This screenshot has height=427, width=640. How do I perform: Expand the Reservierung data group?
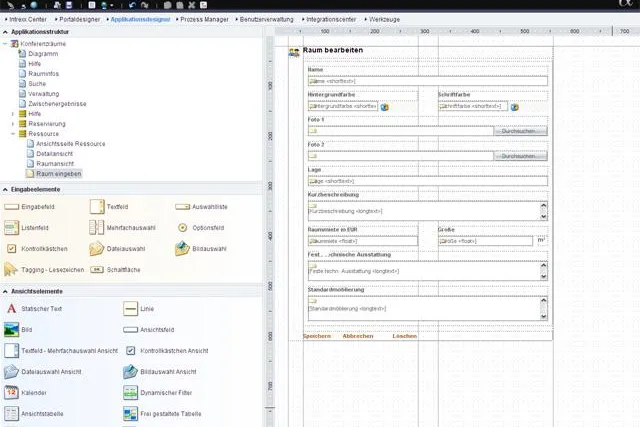(13, 124)
